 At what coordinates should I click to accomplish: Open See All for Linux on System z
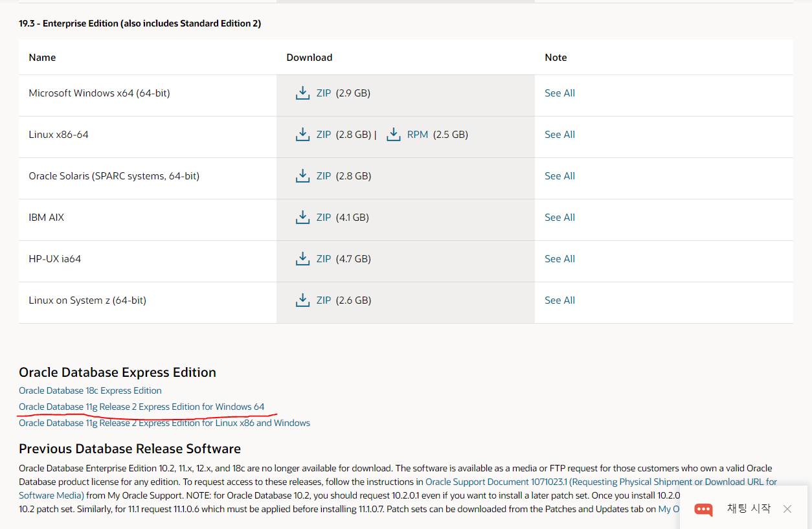(559, 300)
